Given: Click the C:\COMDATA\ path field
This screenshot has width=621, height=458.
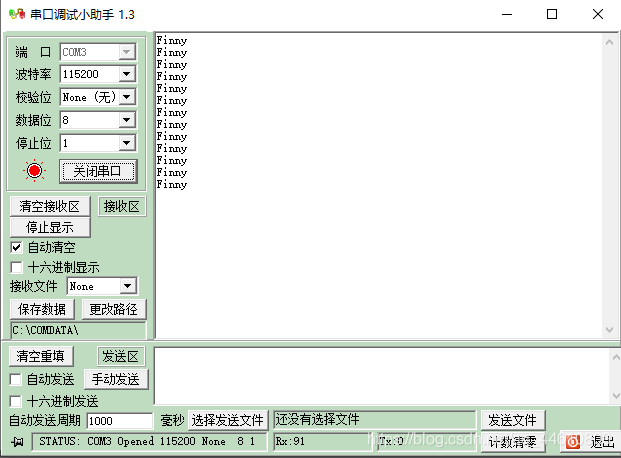Looking at the screenshot, I should (x=78, y=330).
